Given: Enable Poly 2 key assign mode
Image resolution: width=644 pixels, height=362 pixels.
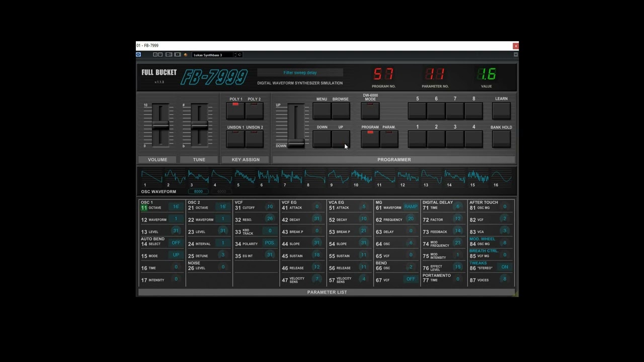Looking at the screenshot, I should point(254,111).
